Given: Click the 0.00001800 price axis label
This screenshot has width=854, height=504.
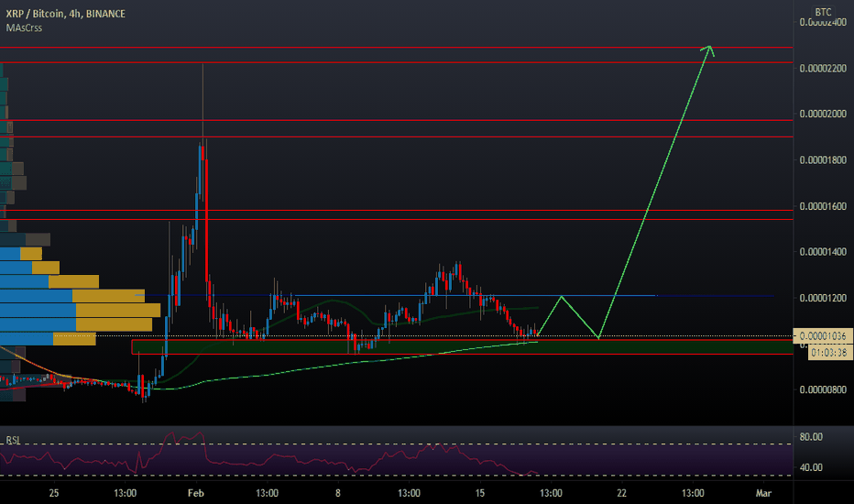Looking at the screenshot, I should (x=823, y=160).
